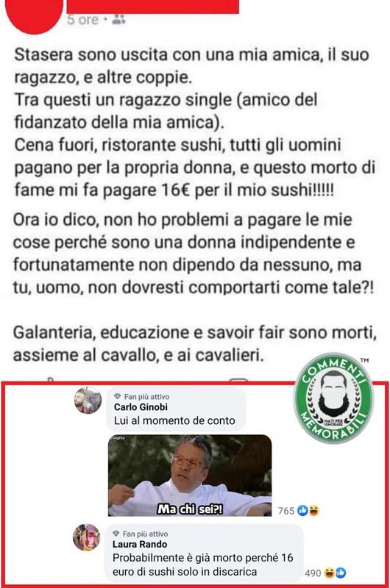Click the red redacted poster name bar

click(152, 7)
